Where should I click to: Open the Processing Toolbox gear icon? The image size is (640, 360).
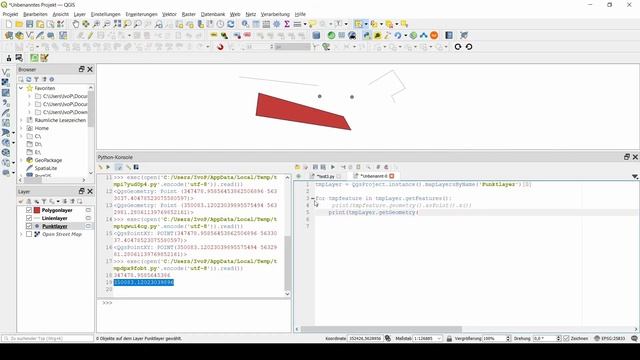[277, 24]
